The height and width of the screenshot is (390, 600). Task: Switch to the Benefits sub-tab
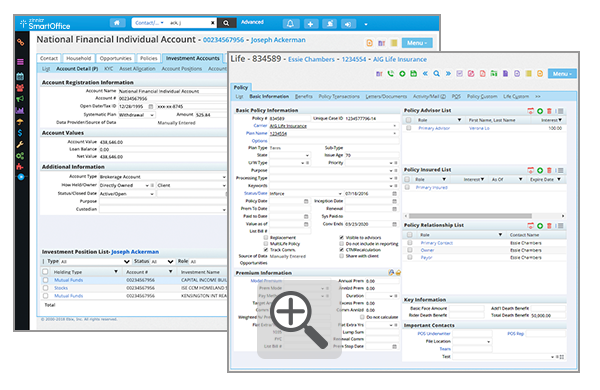[x=303, y=96]
